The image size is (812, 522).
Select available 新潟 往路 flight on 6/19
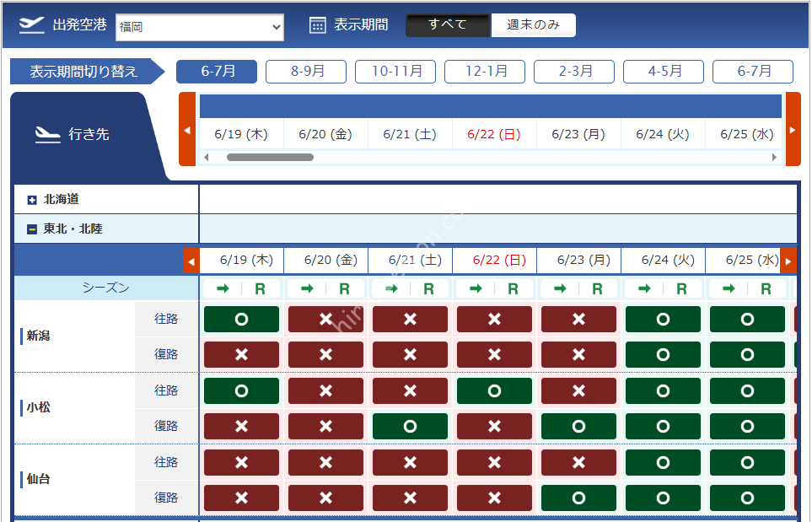tap(241, 319)
